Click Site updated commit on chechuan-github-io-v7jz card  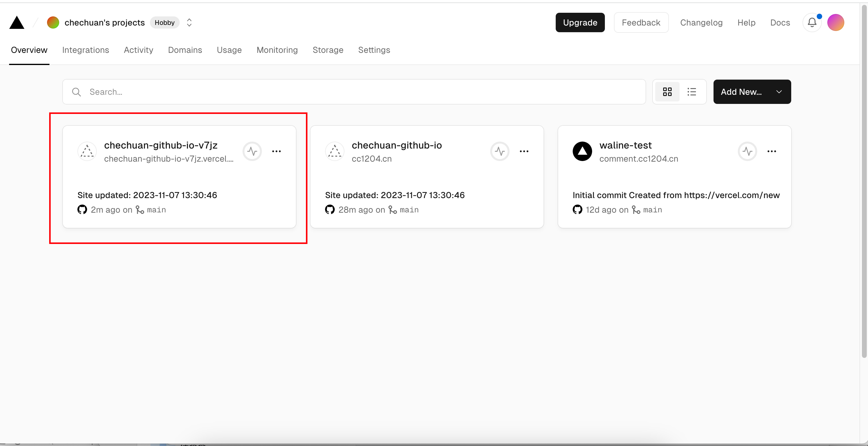(x=147, y=195)
